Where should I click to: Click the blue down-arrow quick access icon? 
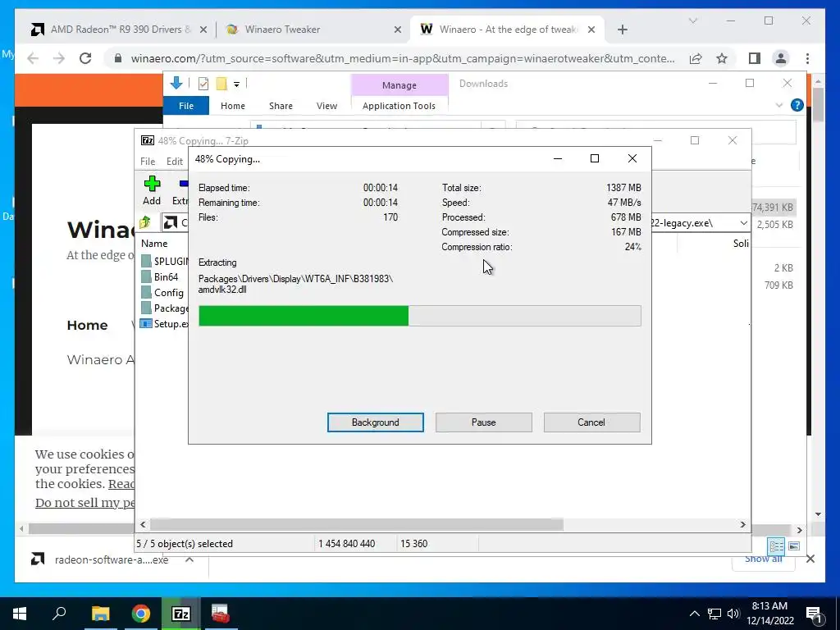point(176,83)
